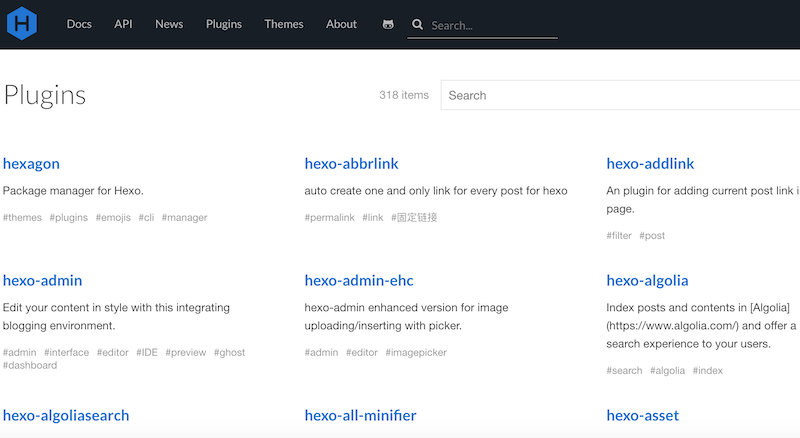
Task: Click the 'Edit your content in style' description
Action: 116,317
